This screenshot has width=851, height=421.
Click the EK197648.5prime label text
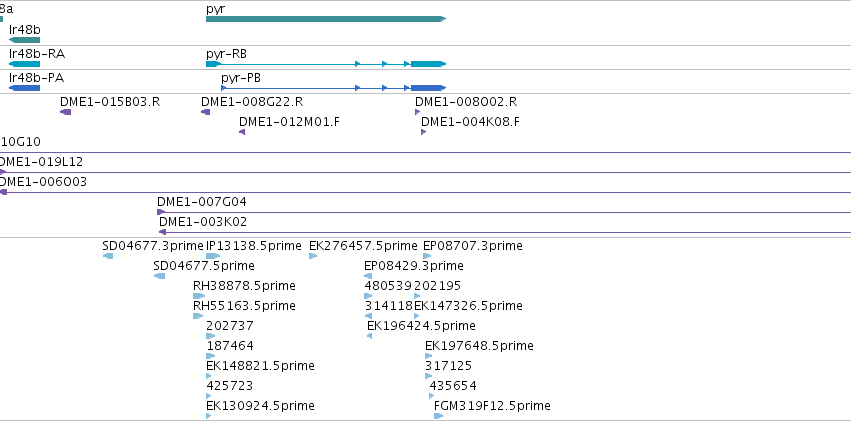479,346
